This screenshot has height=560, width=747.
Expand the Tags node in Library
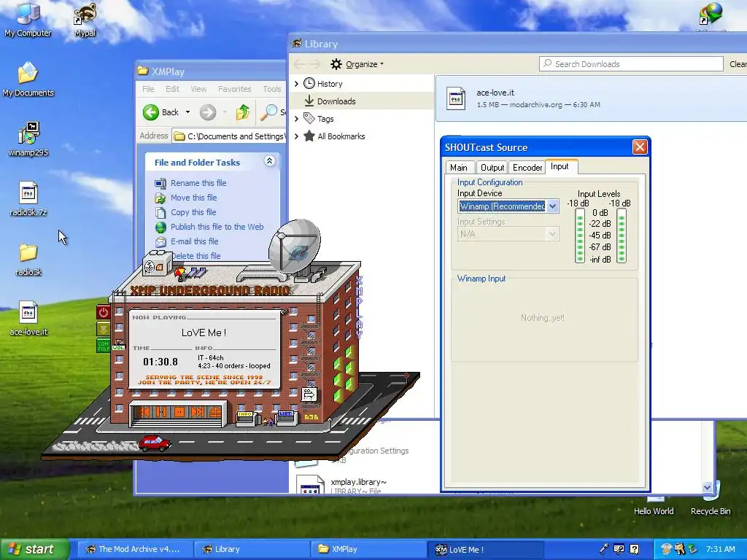pos(296,119)
